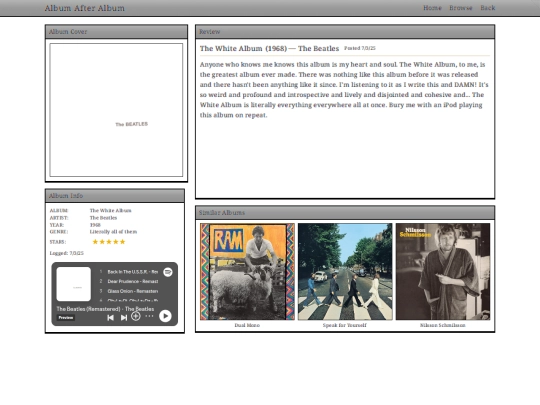Go to Home in the top navigation

pyautogui.click(x=432, y=8)
